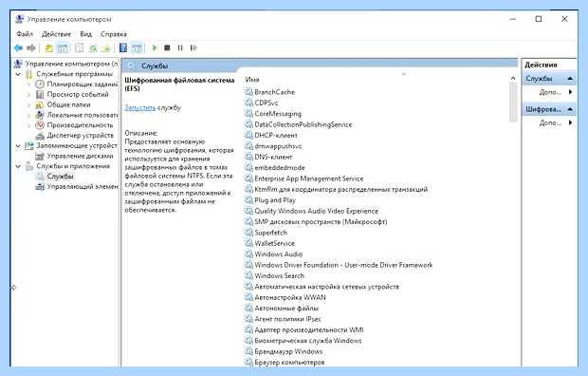The width and height of the screenshot is (588, 376).
Task: Collapse the Службы section in Действия pane
Action: pyautogui.click(x=570, y=79)
